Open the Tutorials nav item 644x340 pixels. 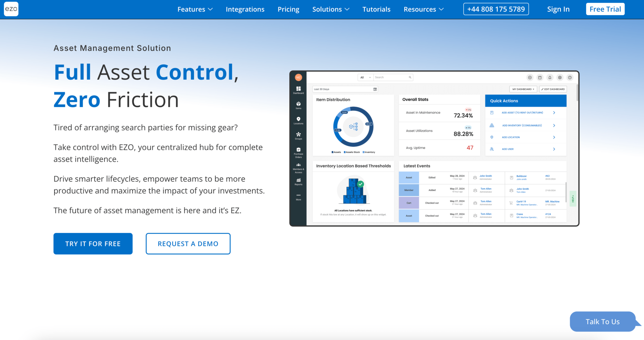coord(376,9)
